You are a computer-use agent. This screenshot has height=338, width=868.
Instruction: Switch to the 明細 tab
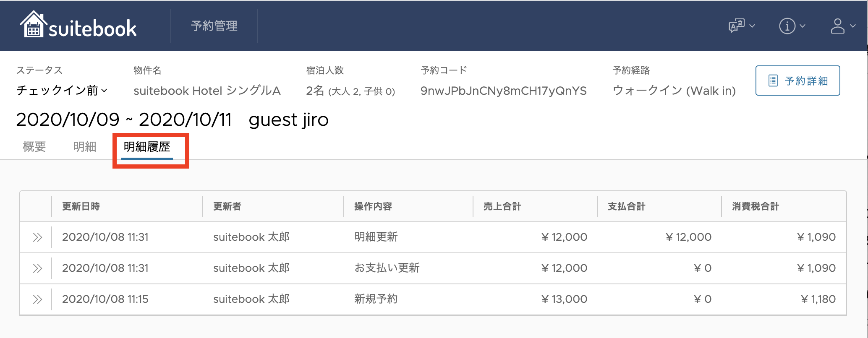(85, 147)
